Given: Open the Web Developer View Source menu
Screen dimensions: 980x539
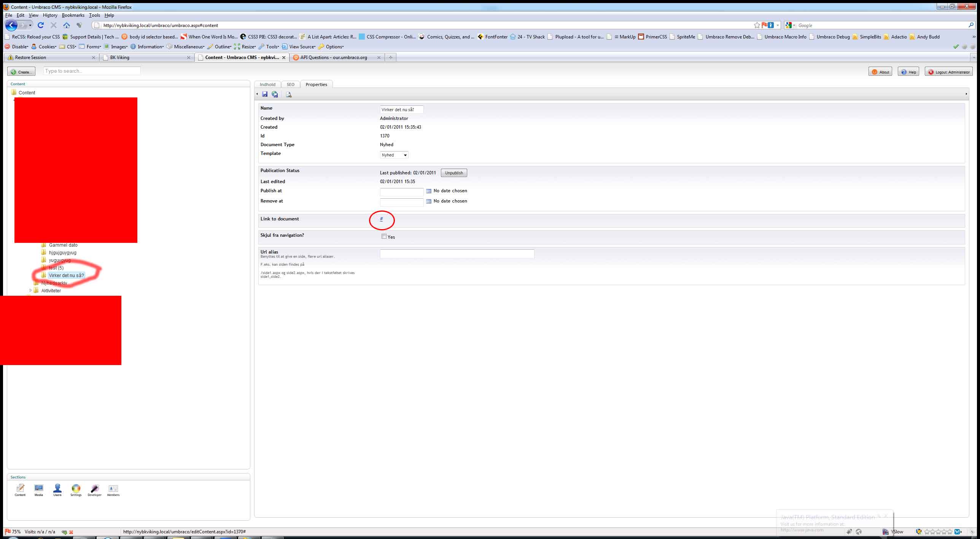Looking at the screenshot, I should (299, 46).
